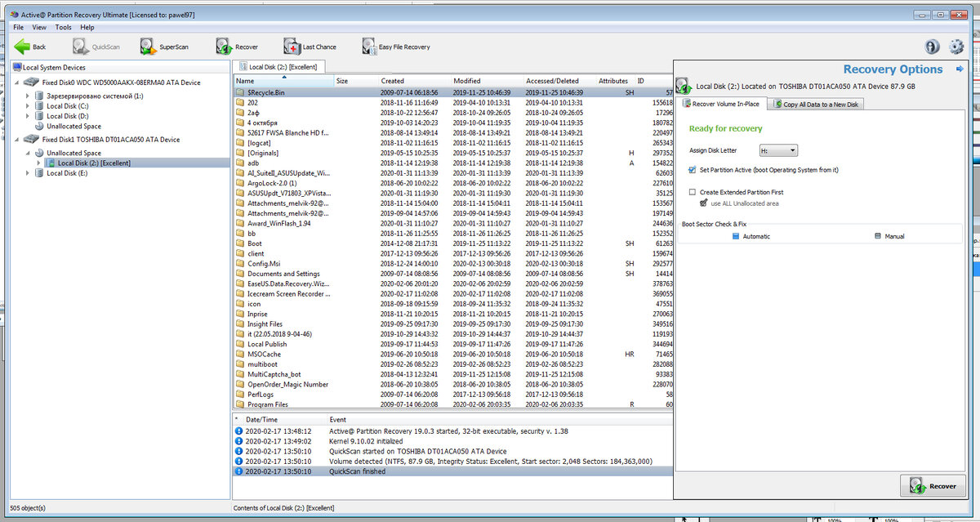
Task: Click the Program Files folder icon
Action: pyautogui.click(x=240, y=404)
